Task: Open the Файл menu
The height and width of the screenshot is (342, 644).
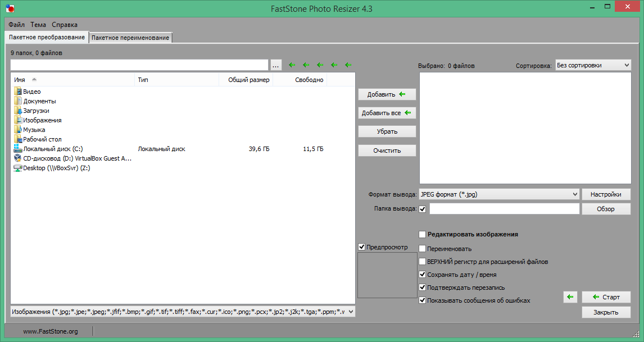Action: point(16,25)
